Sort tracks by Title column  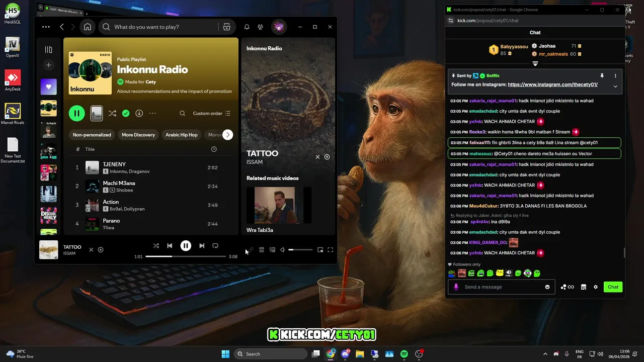pyautogui.click(x=90, y=149)
